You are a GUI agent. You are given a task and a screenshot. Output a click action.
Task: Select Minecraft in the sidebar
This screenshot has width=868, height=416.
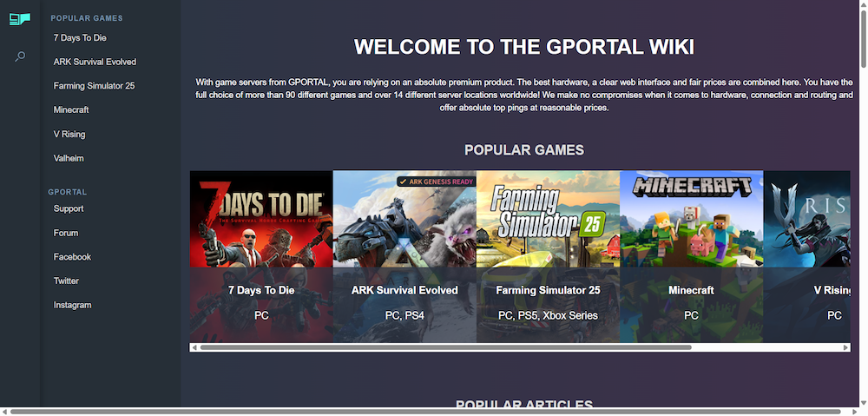tap(71, 109)
